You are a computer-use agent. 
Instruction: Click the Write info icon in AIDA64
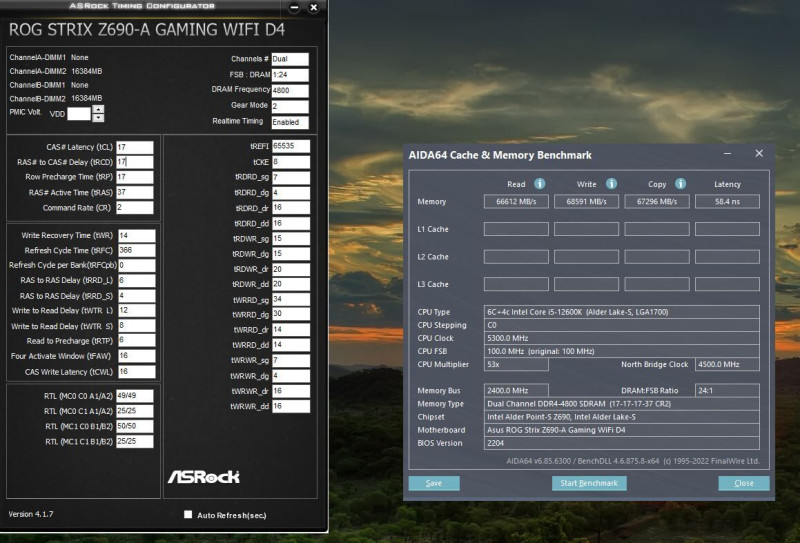(611, 184)
